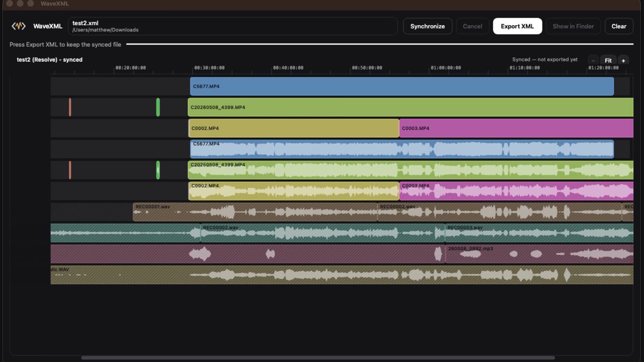
Task: Click the red marker on the video track
Action: pos(70,107)
